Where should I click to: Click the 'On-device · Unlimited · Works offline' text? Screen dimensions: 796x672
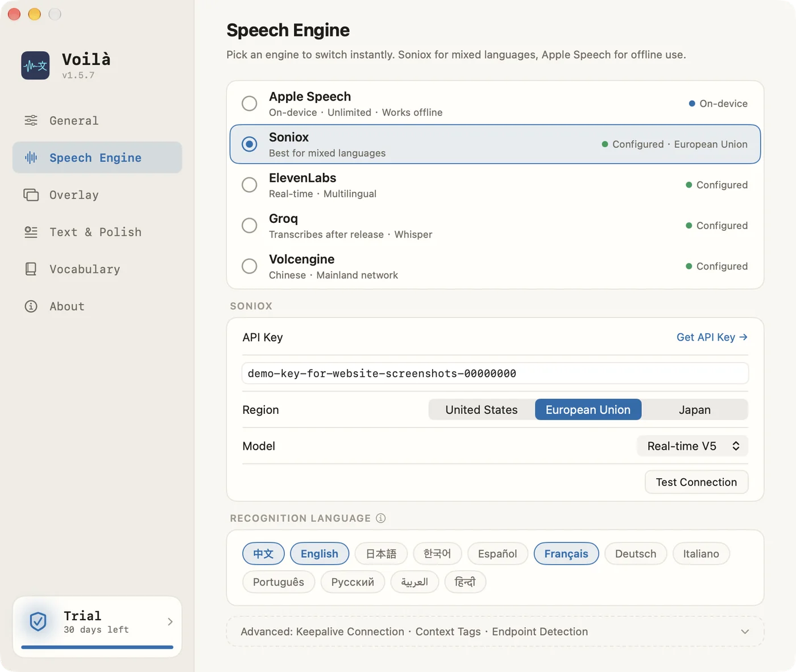pyautogui.click(x=356, y=113)
